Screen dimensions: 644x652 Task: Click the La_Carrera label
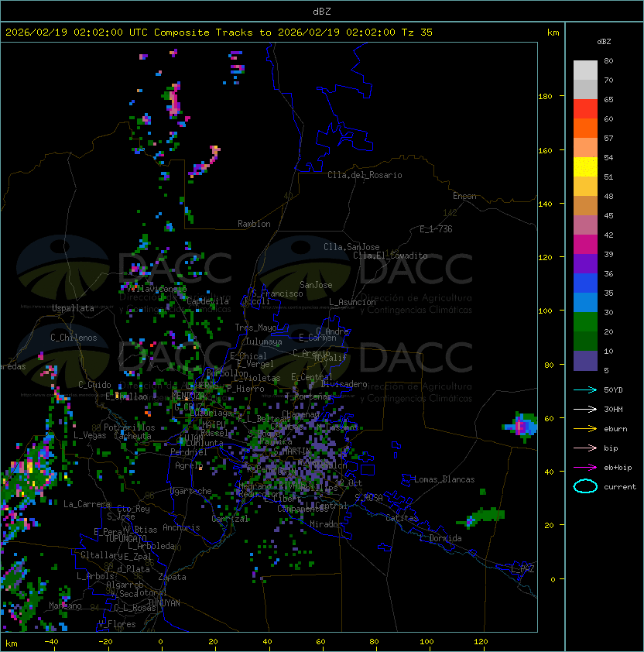pos(87,504)
